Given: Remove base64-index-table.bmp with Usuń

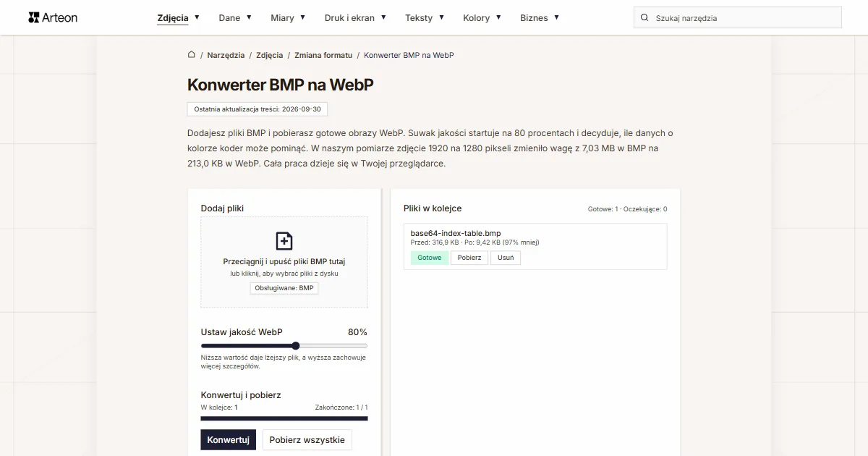Looking at the screenshot, I should 506,258.
